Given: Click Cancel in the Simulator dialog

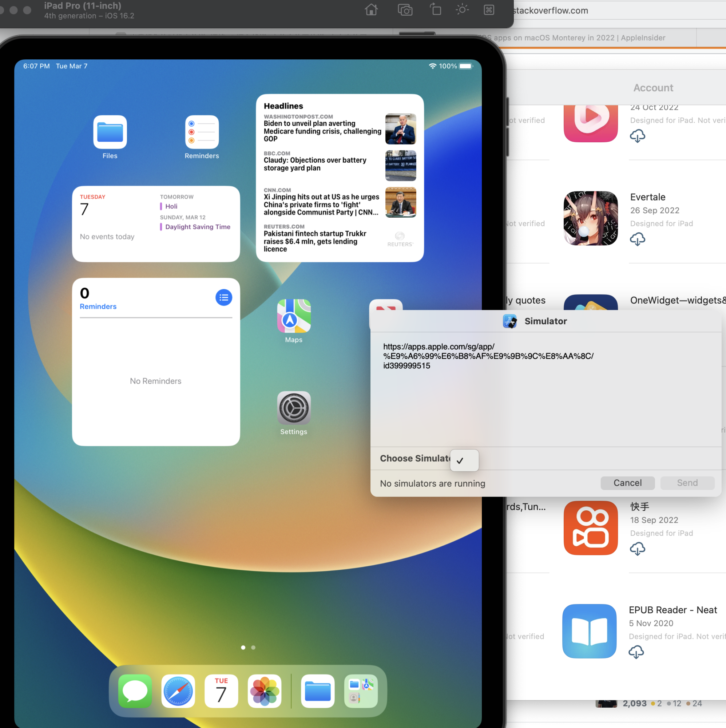Looking at the screenshot, I should coord(627,483).
